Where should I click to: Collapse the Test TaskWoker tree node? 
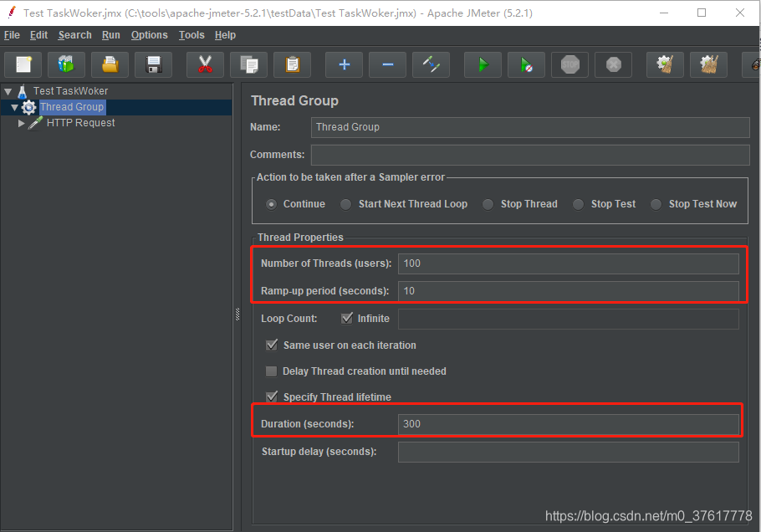[x=8, y=91]
